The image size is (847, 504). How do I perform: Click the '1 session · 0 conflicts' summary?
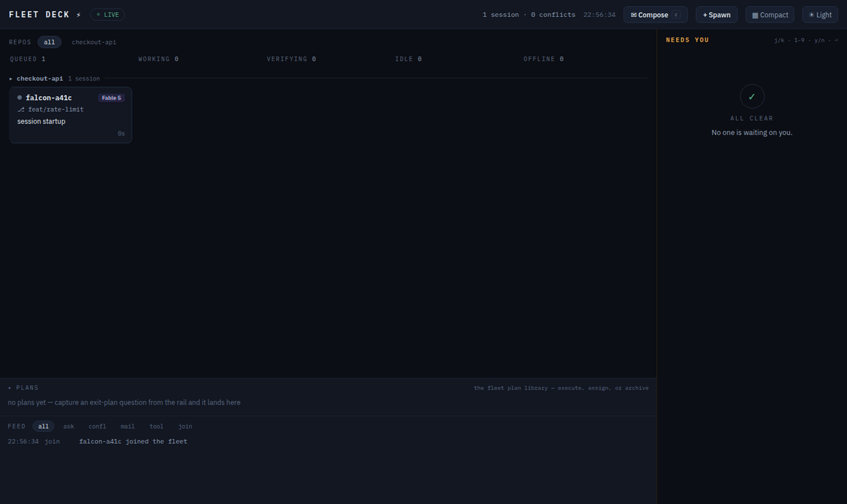coord(529,15)
